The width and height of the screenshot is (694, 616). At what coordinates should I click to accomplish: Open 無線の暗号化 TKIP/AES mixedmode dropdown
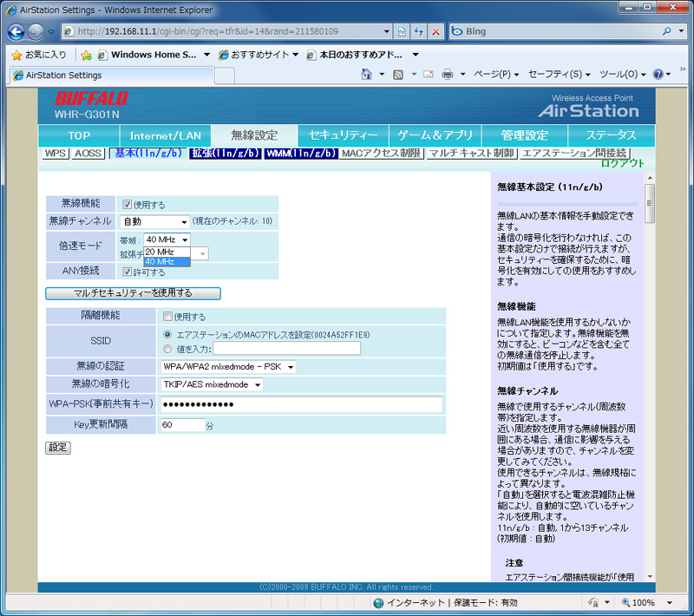tap(212, 384)
